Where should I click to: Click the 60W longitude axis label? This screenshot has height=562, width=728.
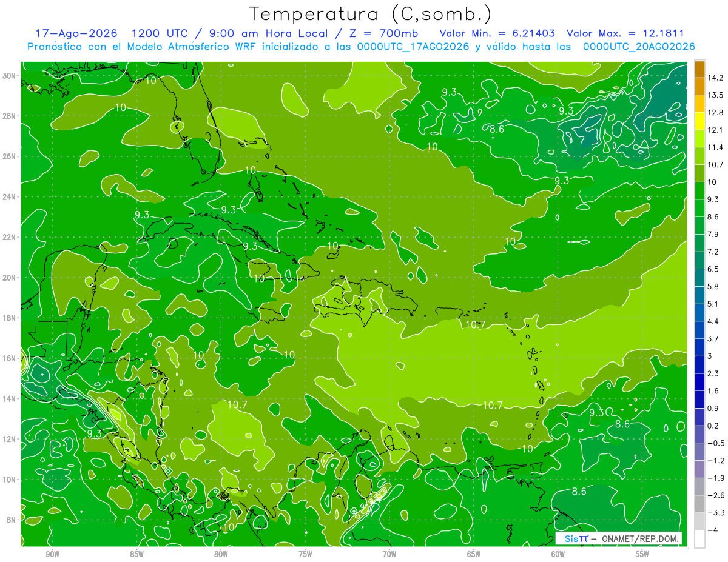(x=558, y=555)
